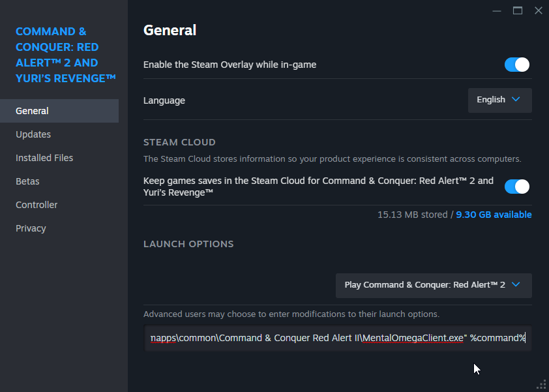549x392 pixels.
Task: Click the 9.30 GB available link
Action: click(494, 215)
